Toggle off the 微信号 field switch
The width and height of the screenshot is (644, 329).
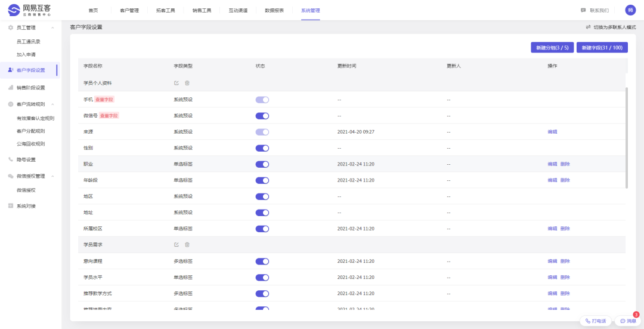262,116
